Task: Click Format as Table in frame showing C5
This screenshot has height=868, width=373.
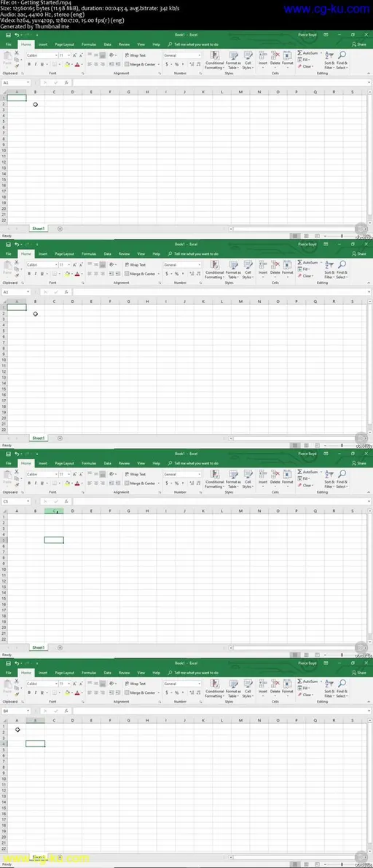Action: [233, 479]
